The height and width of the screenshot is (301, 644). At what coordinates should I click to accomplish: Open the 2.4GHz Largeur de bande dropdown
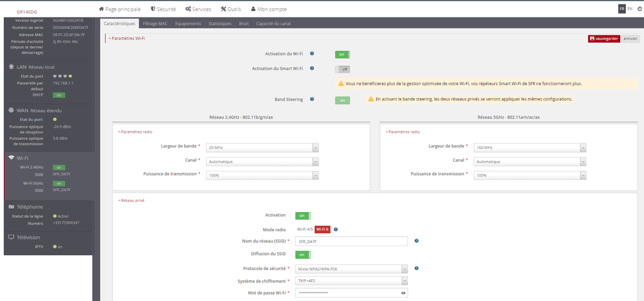click(262, 148)
